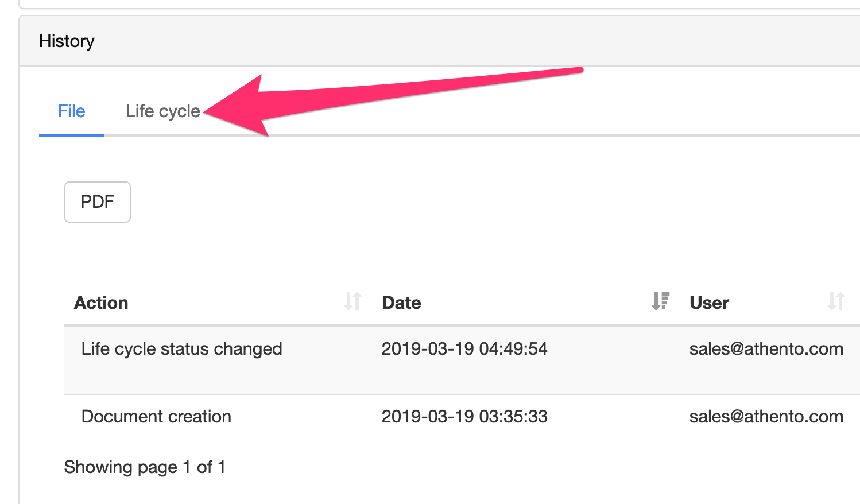Click the 03:35:33 date cell
Viewport: 860px width, 504px height.
point(464,417)
